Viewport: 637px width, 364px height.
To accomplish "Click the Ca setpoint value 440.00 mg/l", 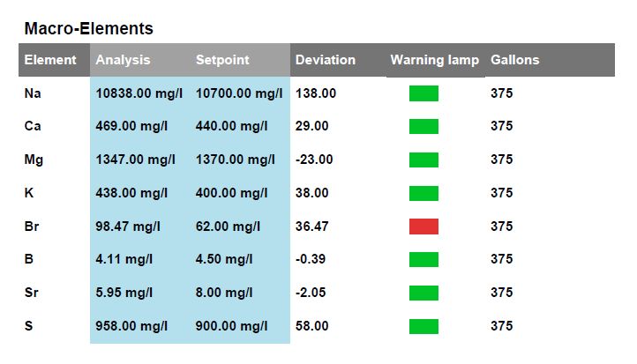I will point(231,126).
